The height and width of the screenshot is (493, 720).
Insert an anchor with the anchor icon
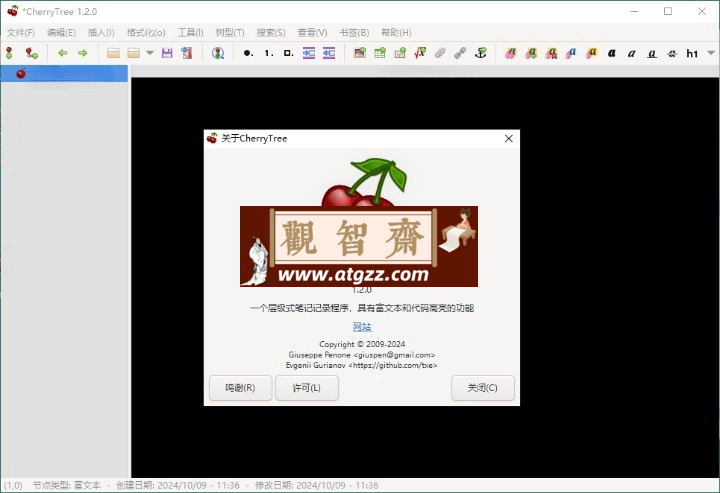(481, 53)
